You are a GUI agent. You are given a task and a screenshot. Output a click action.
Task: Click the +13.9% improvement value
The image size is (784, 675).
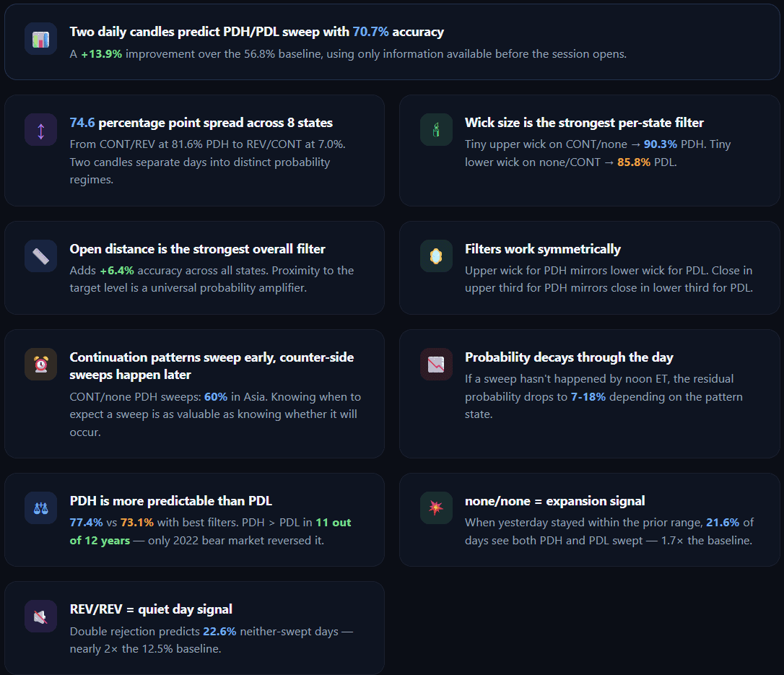tap(101, 53)
